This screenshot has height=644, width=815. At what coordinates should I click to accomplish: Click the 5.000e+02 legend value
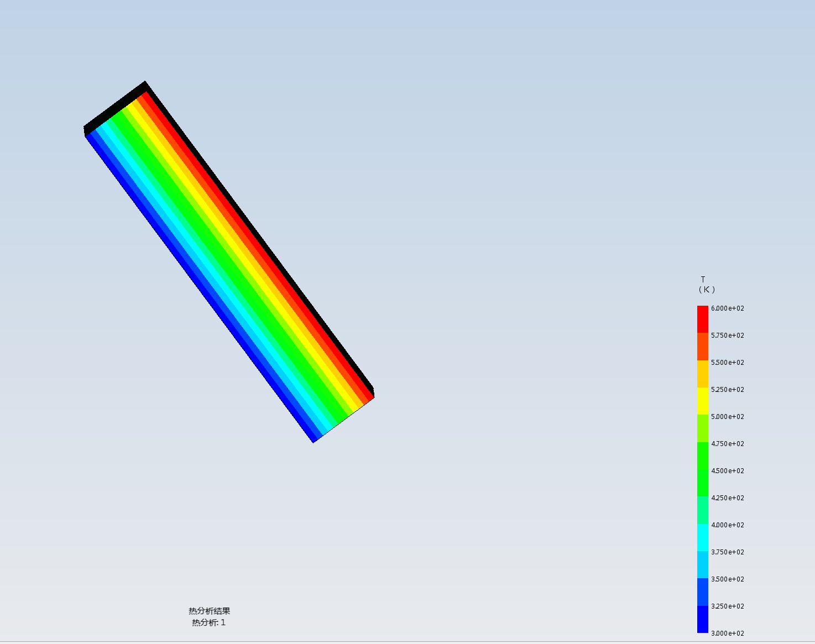(727, 417)
